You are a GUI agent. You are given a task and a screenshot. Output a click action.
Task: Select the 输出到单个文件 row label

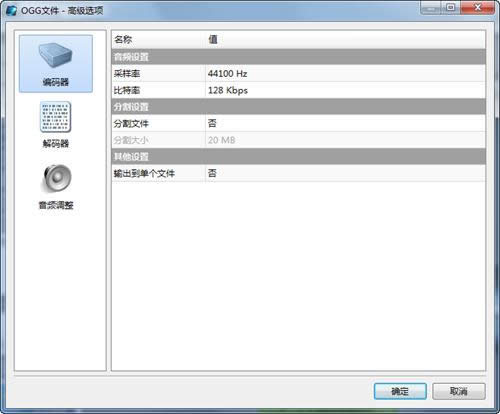[144, 173]
